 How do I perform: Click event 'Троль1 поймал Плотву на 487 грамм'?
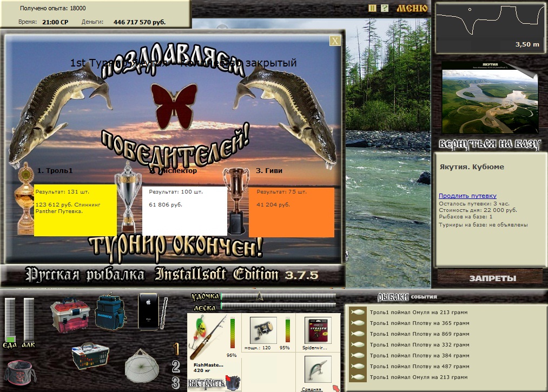coord(419,367)
